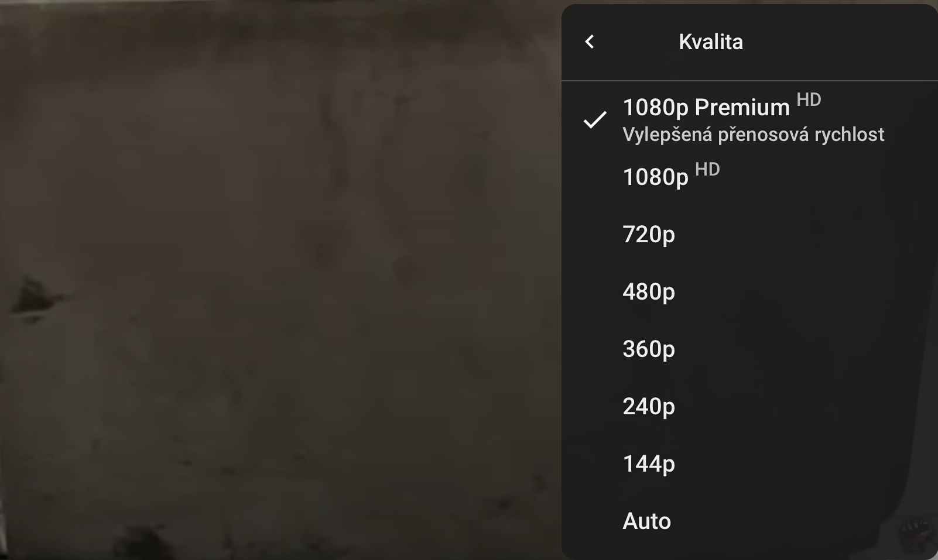Click the video area outside the quality menu
938x560 pixels.
coord(281,176)
